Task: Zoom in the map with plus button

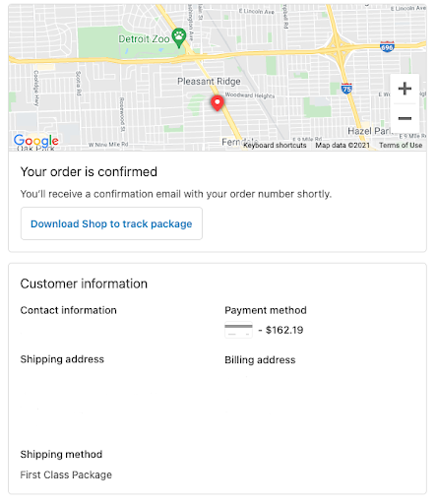Action: [x=405, y=89]
